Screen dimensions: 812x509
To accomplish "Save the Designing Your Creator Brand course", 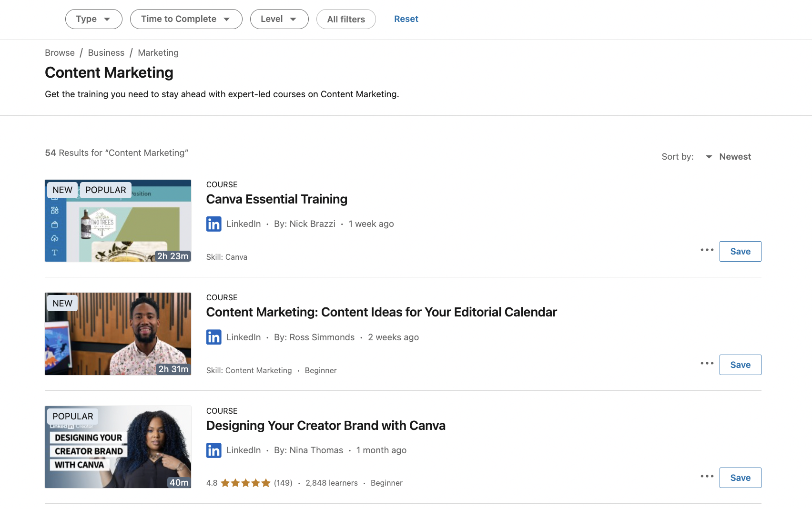I will click(x=740, y=478).
